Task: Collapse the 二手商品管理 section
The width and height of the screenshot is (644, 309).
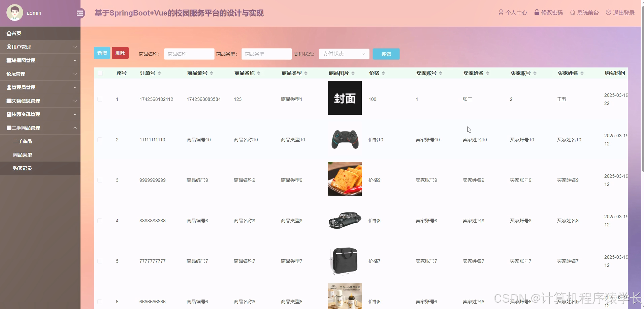Action: coord(40,128)
